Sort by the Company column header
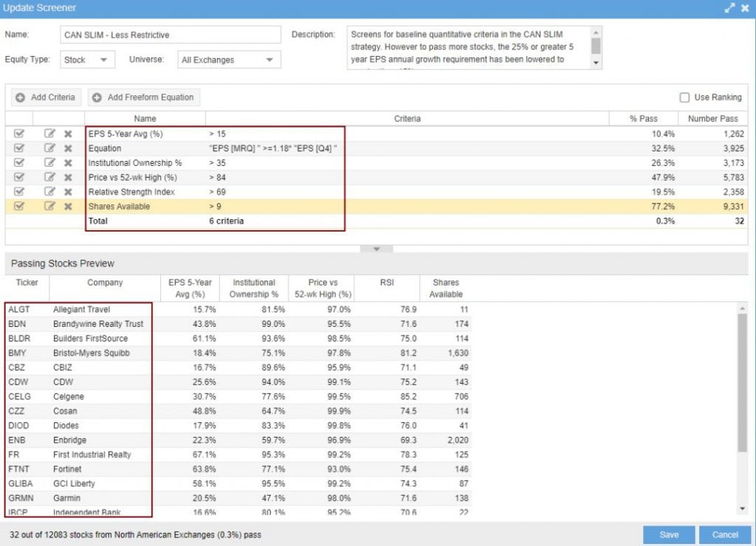The width and height of the screenshot is (756, 546). point(105,288)
